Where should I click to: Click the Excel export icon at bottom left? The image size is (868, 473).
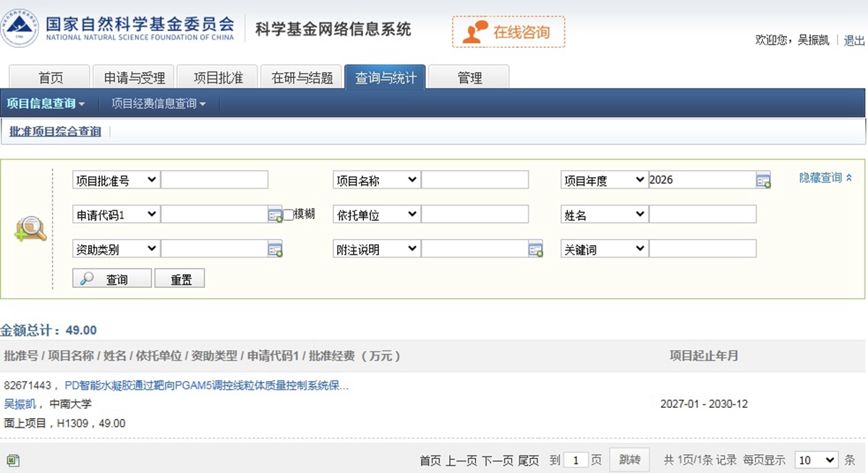pos(12,460)
